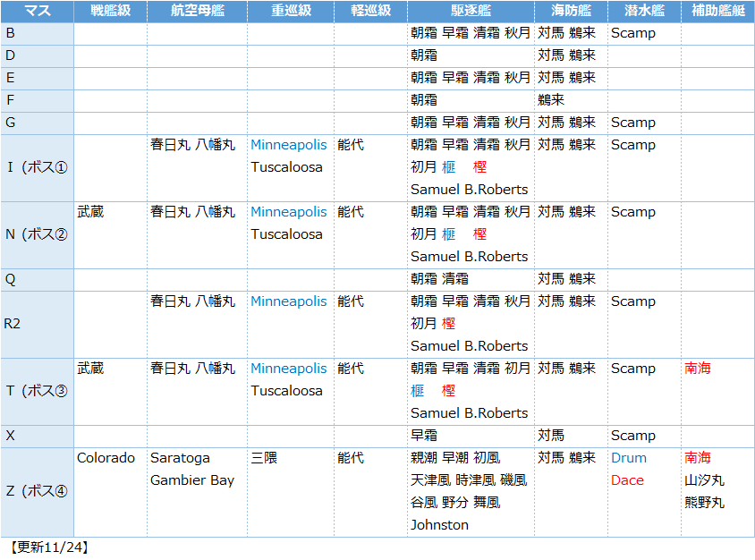Select the マス header cell
The image size is (755, 560).
click(37, 11)
